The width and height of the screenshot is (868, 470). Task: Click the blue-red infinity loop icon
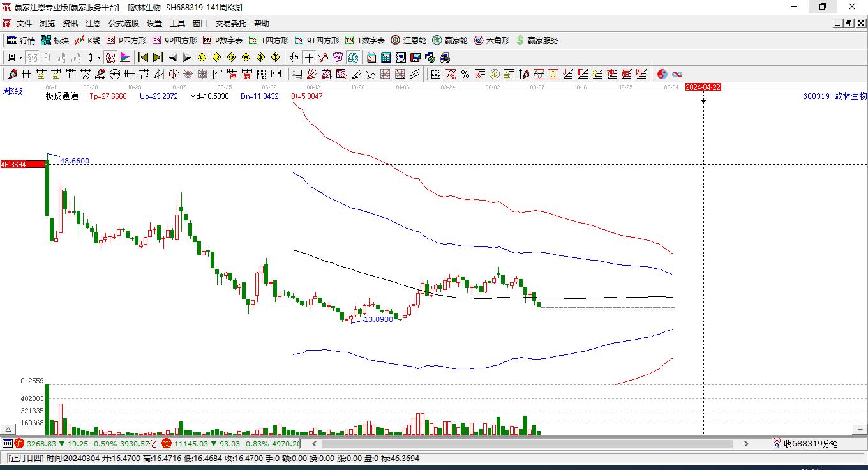pos(677,74)
